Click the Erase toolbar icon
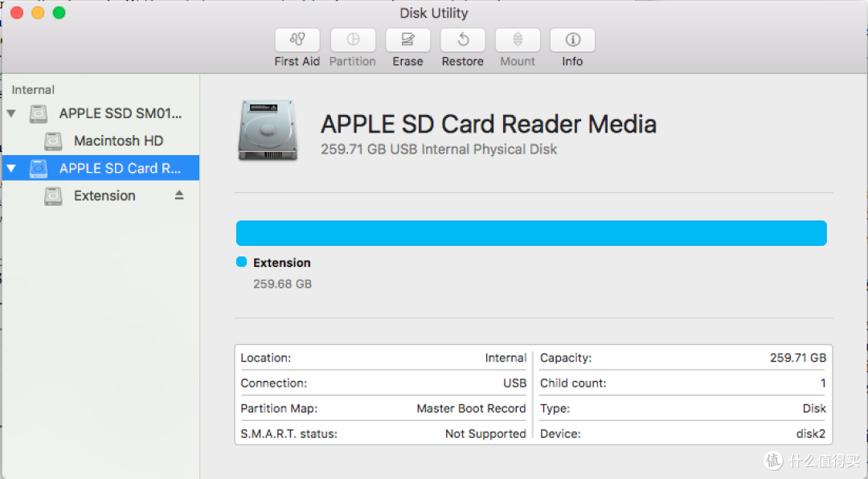This screenshot has width=868, height=479. pyautogui.click(x=407, y=40)
